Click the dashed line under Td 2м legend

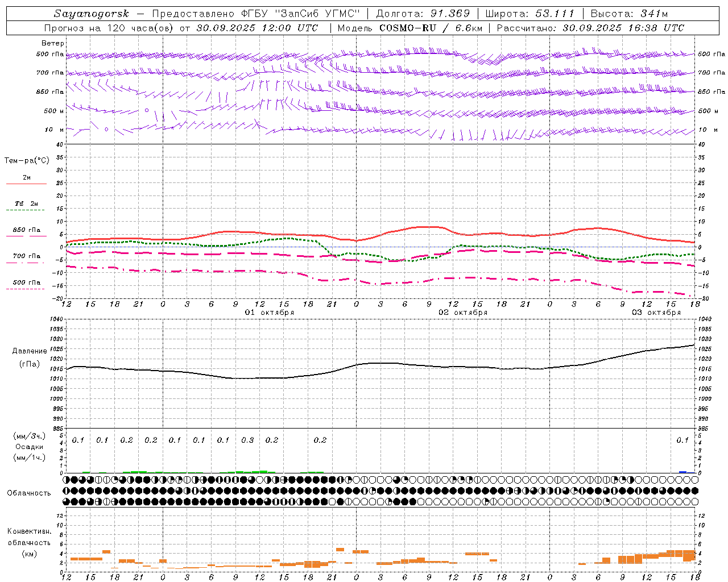[x=26, y=210]
